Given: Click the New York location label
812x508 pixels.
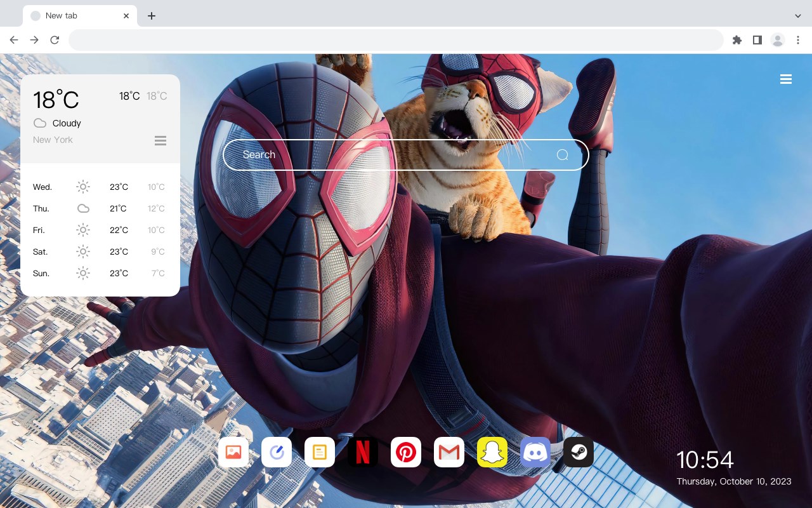Looking at the screenshot, I should tap(53, 140).
